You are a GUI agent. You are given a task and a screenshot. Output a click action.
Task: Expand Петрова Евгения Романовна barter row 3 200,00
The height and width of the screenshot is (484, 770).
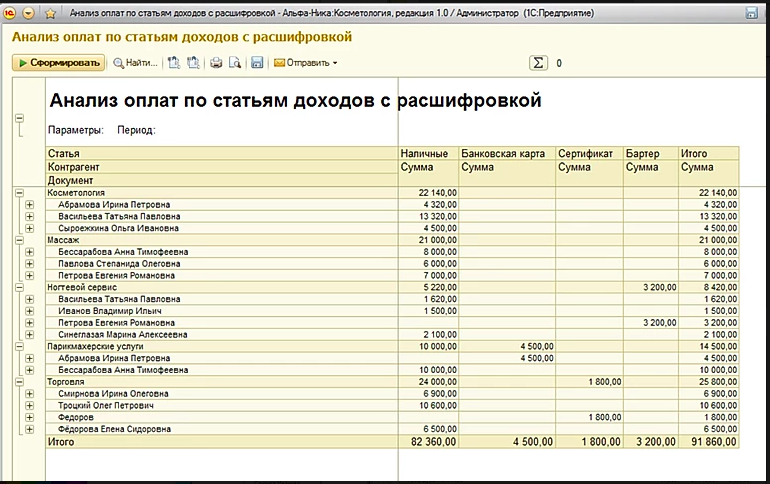coord(29,323)
